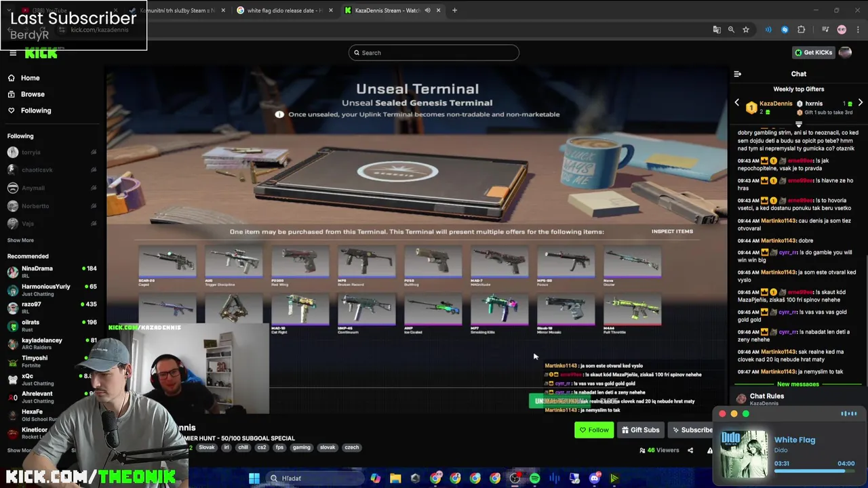Show next weekly gifter arrow
The width and height of the screenshot is (868, 488).
click(x=860, y=103)
